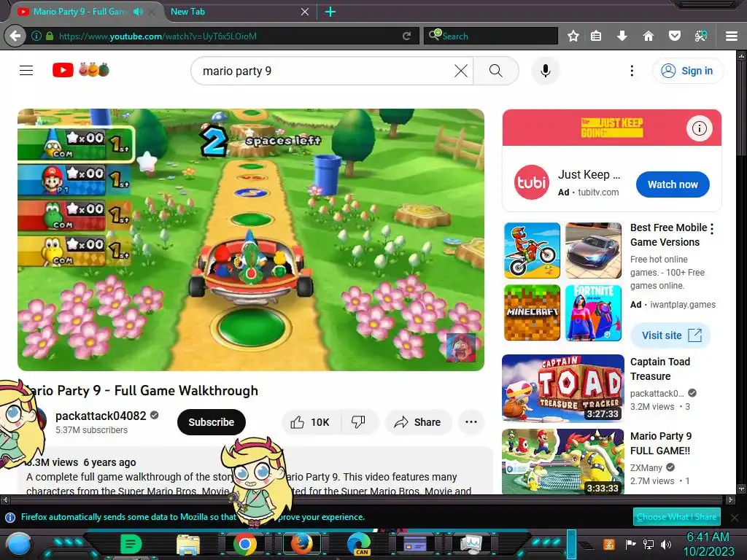Open the bookmarks list icon

point(596,36)
